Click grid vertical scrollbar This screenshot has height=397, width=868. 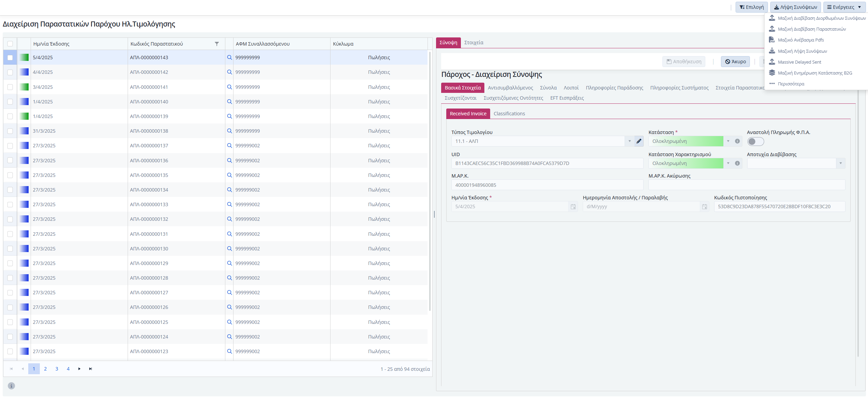click(430, 181)
